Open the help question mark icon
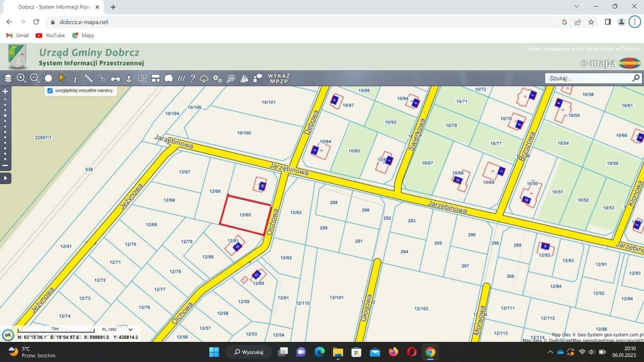The image size is (644, 362). pyautogui.click(x=192, y=78)
